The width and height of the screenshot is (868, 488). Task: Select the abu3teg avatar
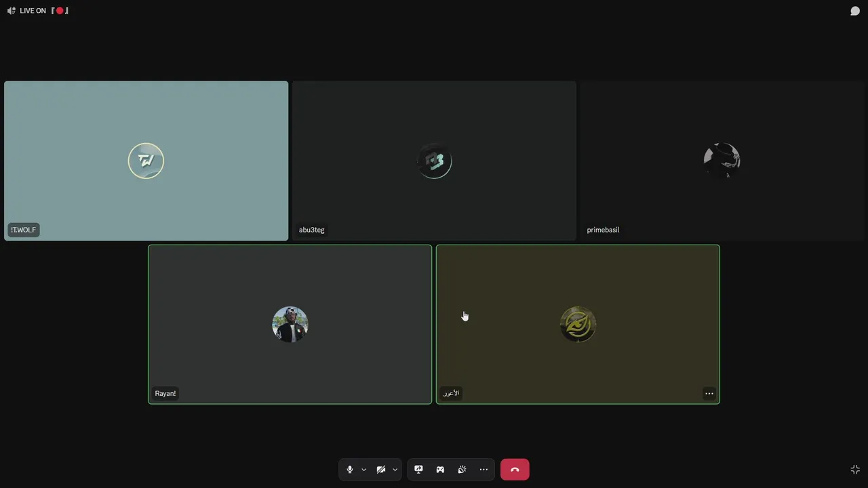coord(434,161)
